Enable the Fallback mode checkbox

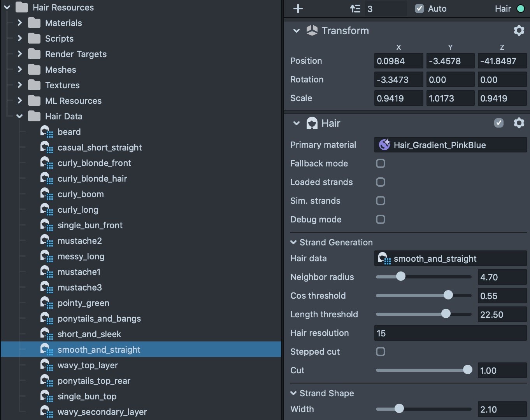381,163
